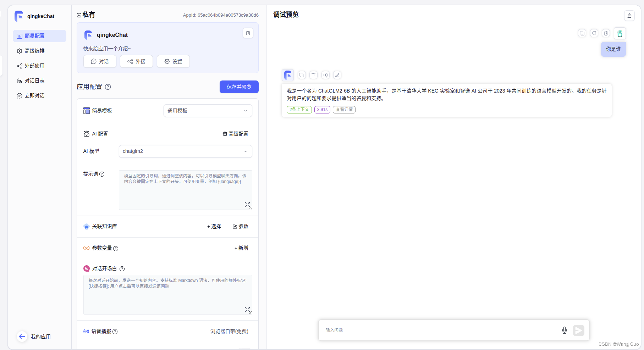The image size is (644, 350).
Task: Click into the 提示词 prompt text area
Action: coord(186,190)
